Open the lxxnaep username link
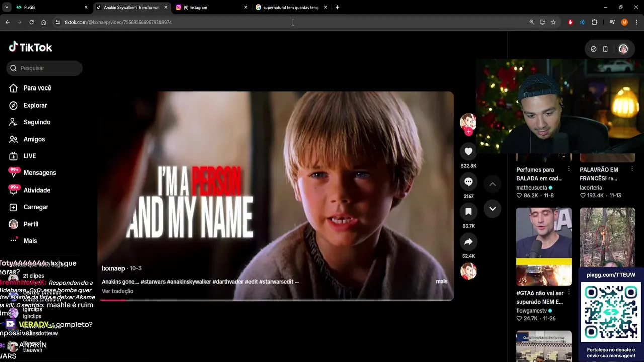The image size is (644, 362). point(113,268)
